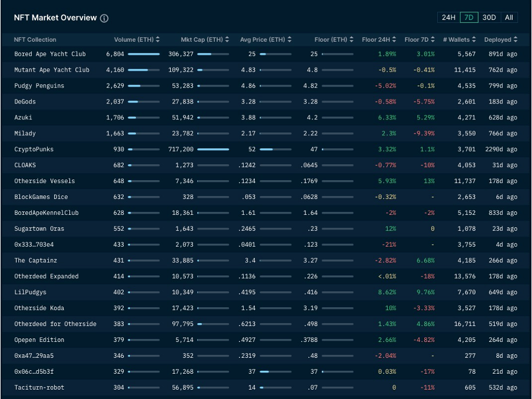Open the Otherside Vessels collection

point(45,181)
